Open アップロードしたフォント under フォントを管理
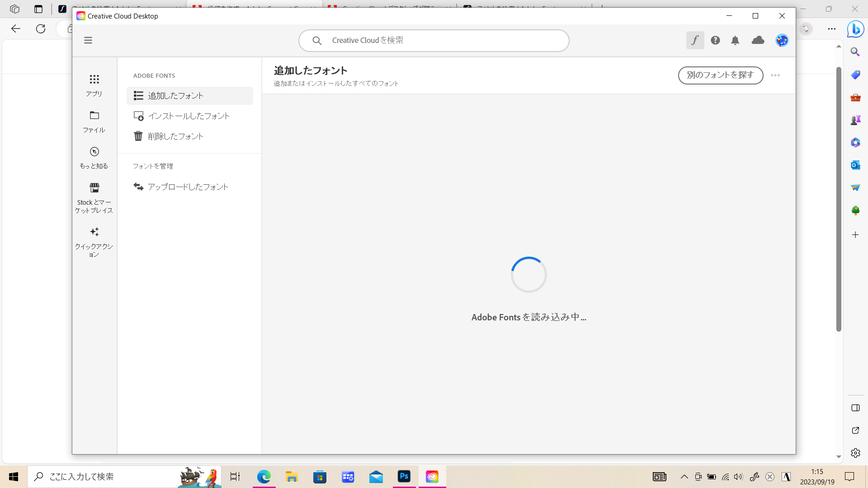Viewport: 868px width, 488px height. pos(188,186)
